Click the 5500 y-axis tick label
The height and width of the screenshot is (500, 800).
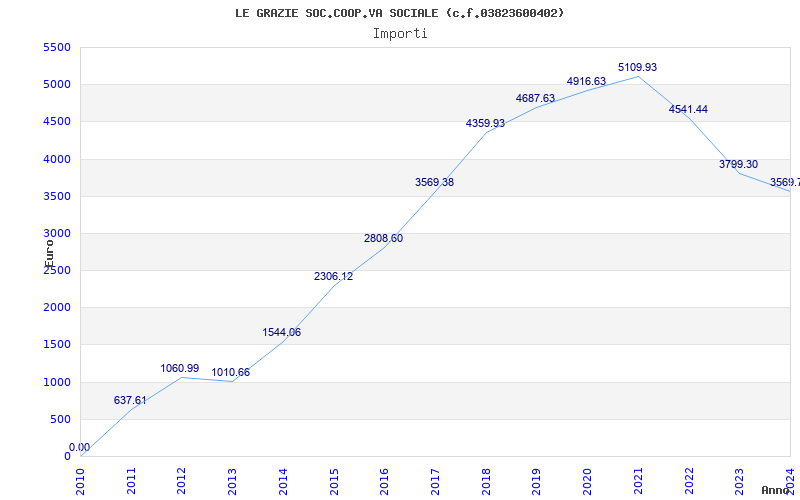point(57,47)
